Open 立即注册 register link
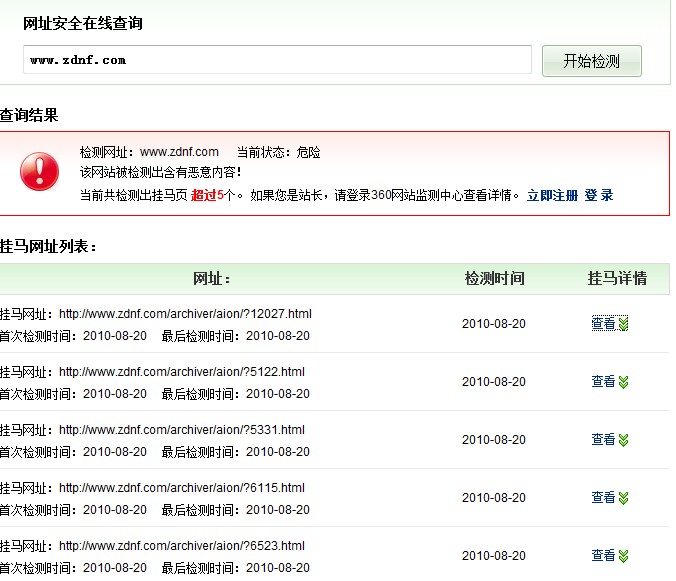The width and height of the screenshot is (676, 581). [552, 195]
